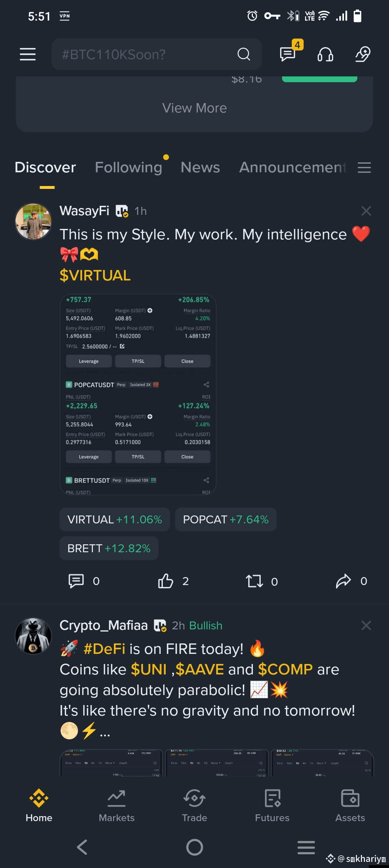This screenshot has width=389, height=868.
Task: Switch to the Following tab
Action: [129, 167]
